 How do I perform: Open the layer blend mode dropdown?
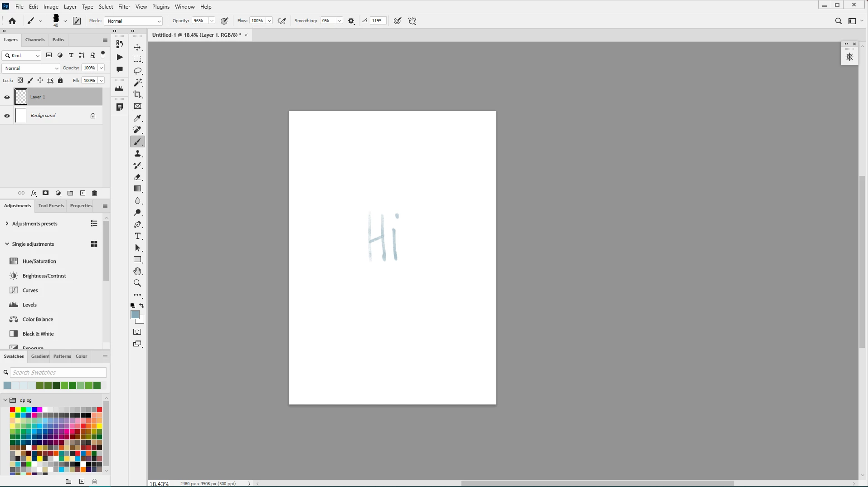point(31,68)
